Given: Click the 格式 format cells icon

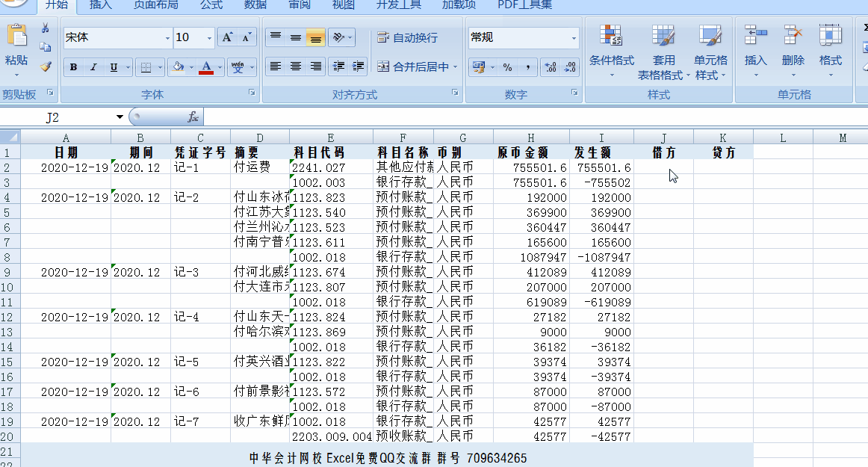Looking at the screenshot, I should (831, 37).
